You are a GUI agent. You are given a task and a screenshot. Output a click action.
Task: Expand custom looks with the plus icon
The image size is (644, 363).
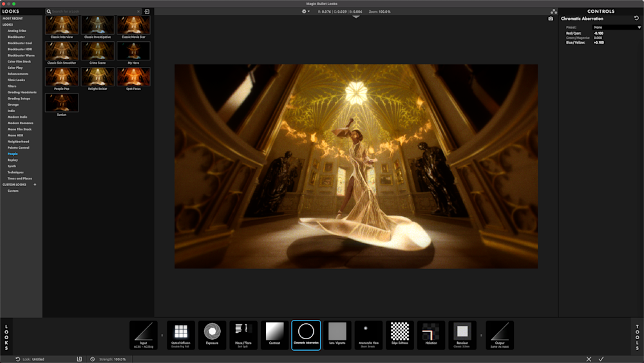point(35,185)
